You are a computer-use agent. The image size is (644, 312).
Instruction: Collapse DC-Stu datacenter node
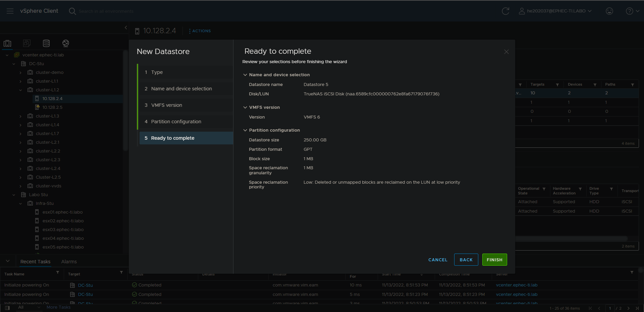[14, 64]
